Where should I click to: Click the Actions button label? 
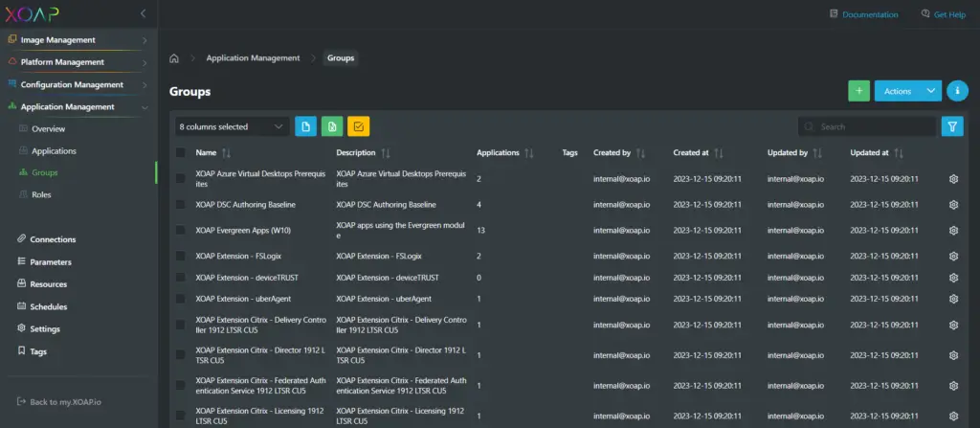point(898,91)
